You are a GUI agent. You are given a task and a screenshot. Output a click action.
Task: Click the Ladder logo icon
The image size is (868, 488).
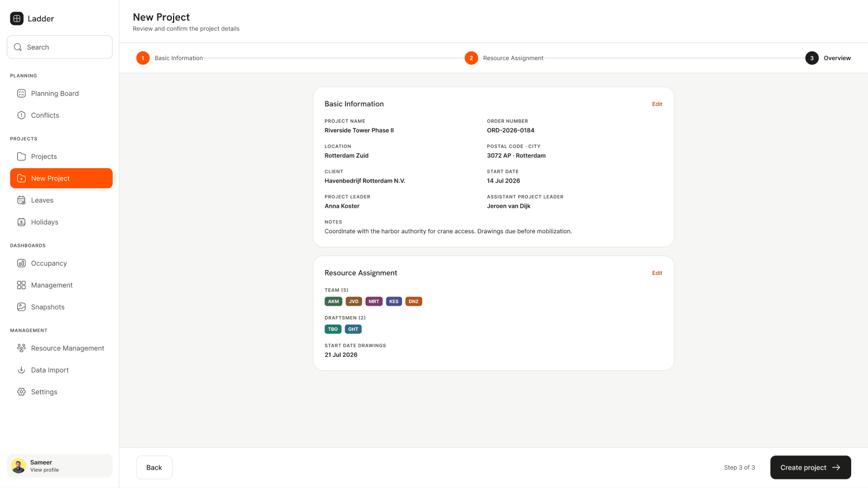[x=17, y=18]
